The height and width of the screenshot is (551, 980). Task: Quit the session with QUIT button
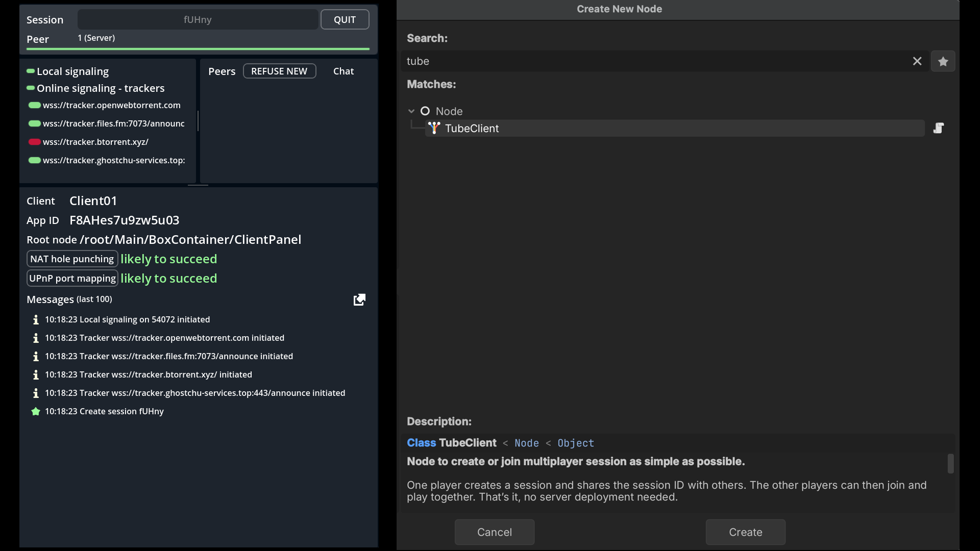coord(345,19)
